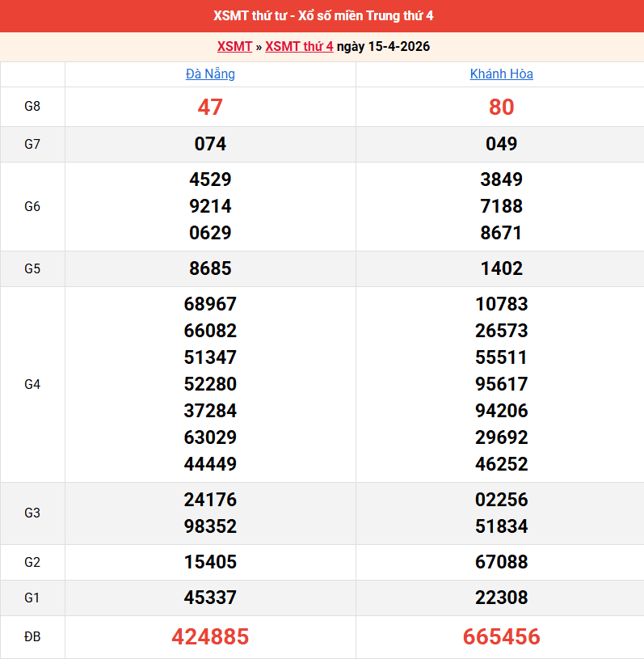Select Khánh Hòa special prize number 665456
This screenshot has width=644, height=659.
pyautogui.click(x=501, y=637)
